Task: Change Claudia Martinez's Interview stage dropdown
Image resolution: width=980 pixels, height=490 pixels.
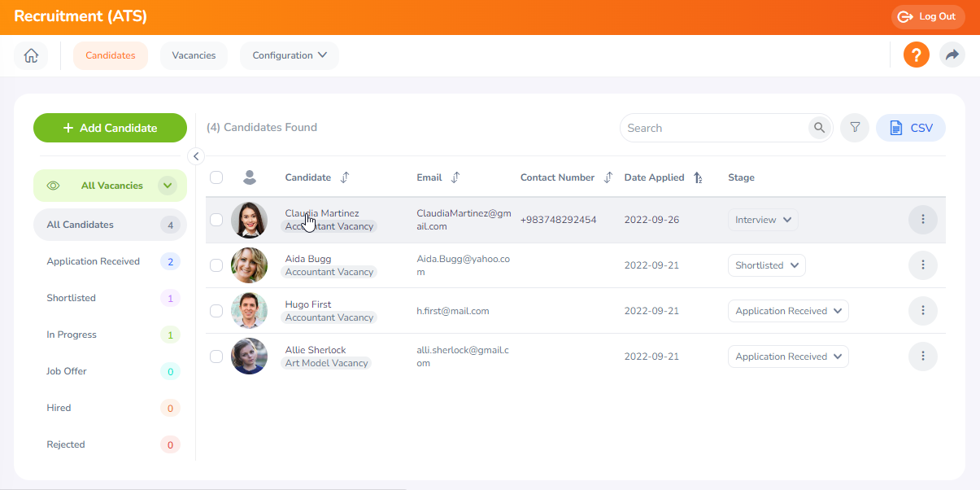Action: 762,219
